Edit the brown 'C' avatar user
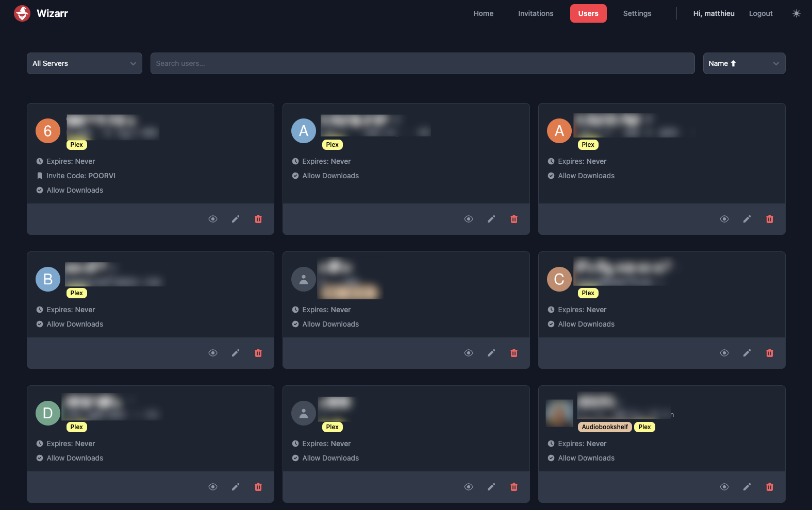812x510 pixels. (x=747, y=353)
